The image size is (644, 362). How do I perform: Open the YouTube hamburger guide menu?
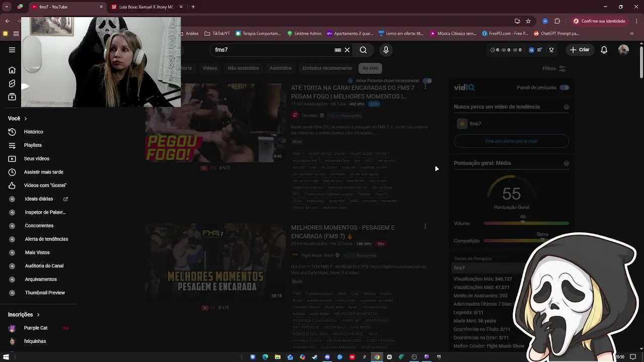[12, 50]
